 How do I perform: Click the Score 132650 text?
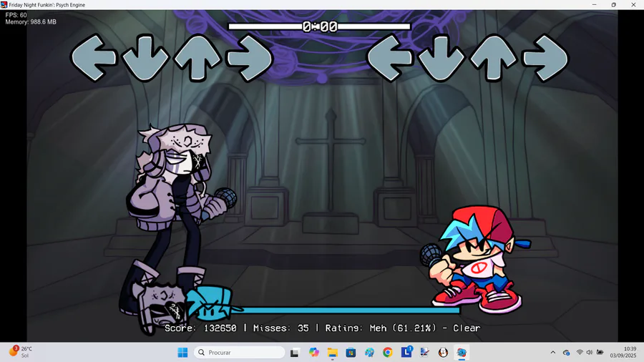click(x=201, y=328)
